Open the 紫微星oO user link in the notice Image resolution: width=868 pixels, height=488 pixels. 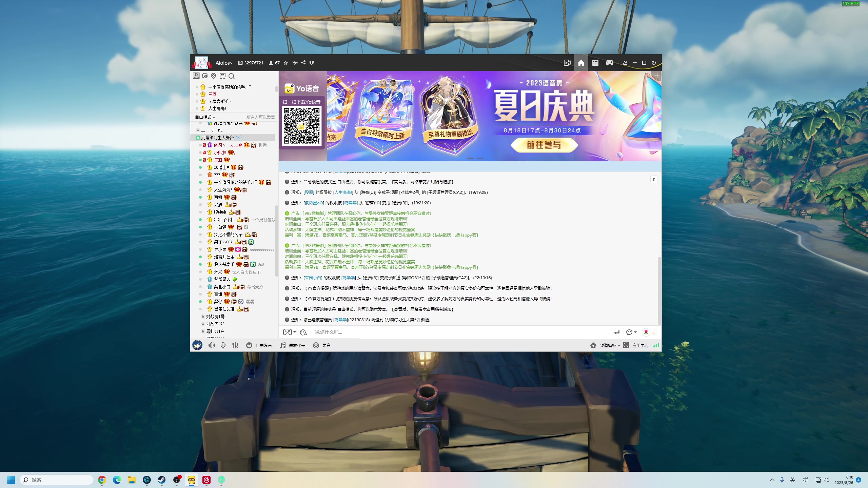click(x=314, y=203)
